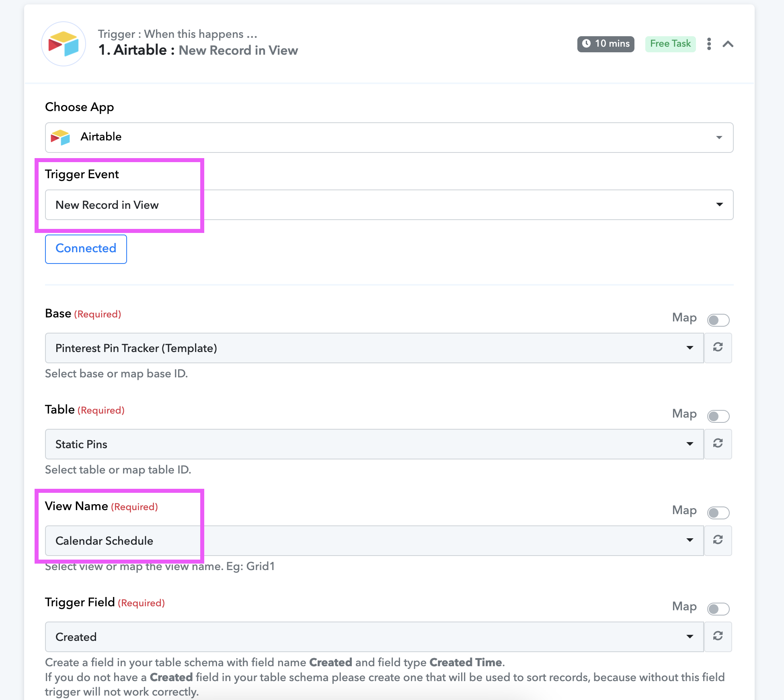
Task: Open the Choose App dropdown showing Airtable
Action: [389, 138]
